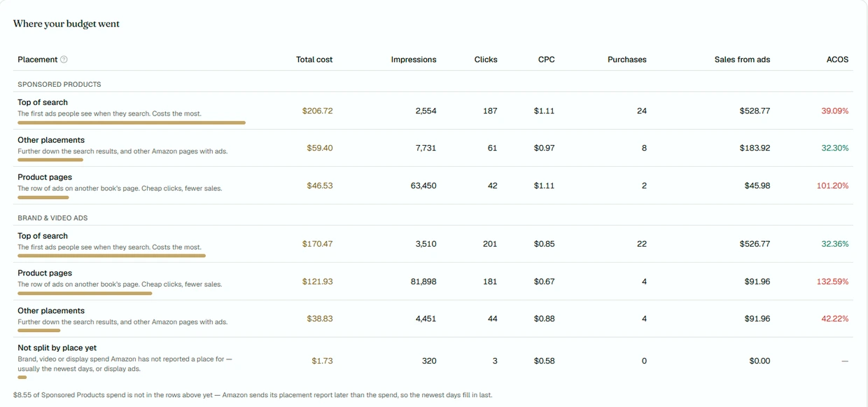Viewport: 868px width, 407px height.
Task: Click the CPC column header
Action: coord(547,60)
